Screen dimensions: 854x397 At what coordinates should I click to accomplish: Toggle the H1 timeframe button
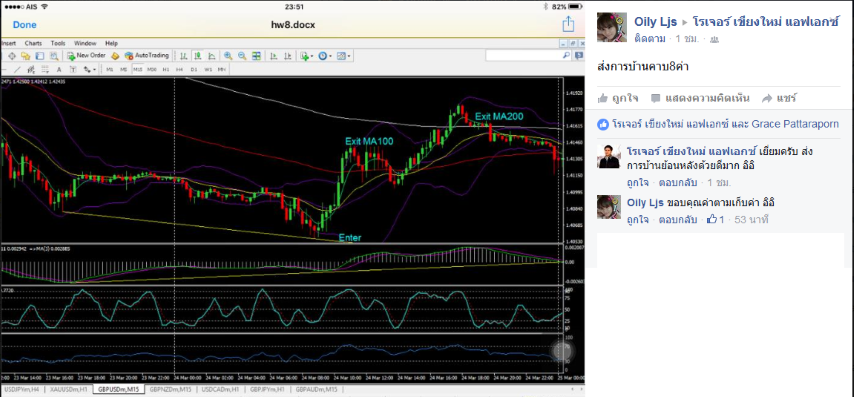166,69
